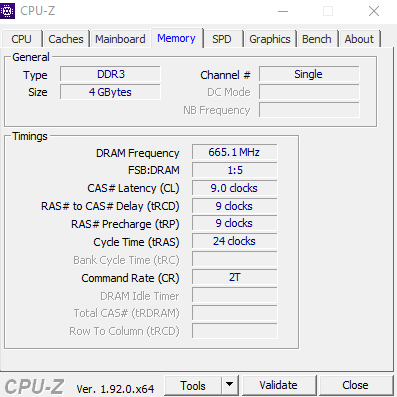This screenshot has height=397, width=397.
Task: Expand the Tools dropdown arrow
Action: (229, 386)
